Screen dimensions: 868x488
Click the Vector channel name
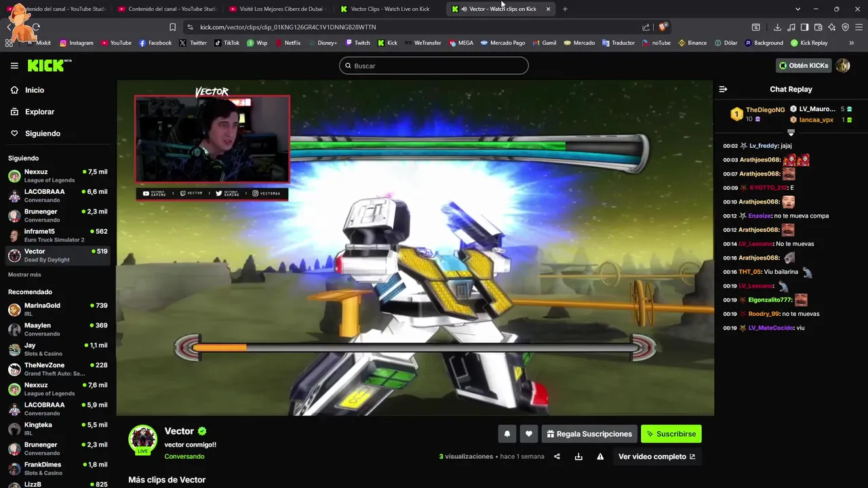(x=179, y=431)
